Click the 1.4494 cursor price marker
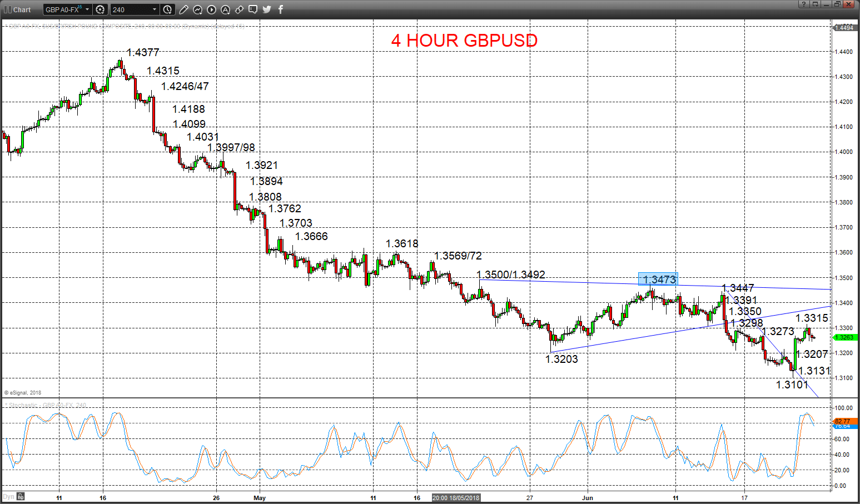 (844, 27)
